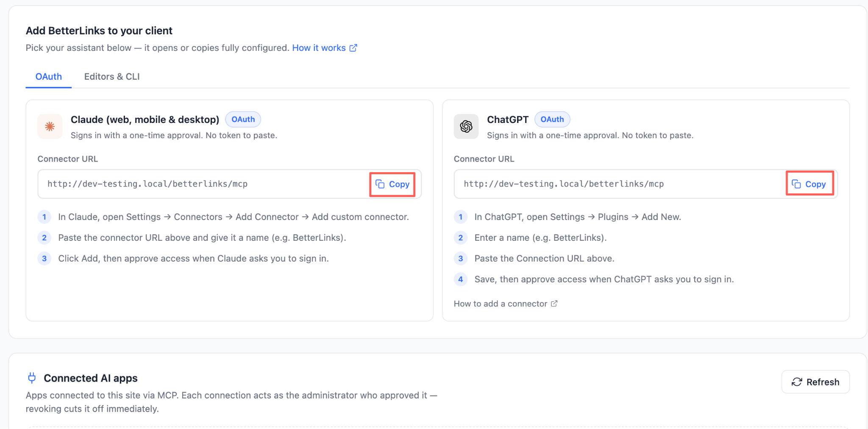Click the OAuth badge next to ChatGPT

[552, 120]
